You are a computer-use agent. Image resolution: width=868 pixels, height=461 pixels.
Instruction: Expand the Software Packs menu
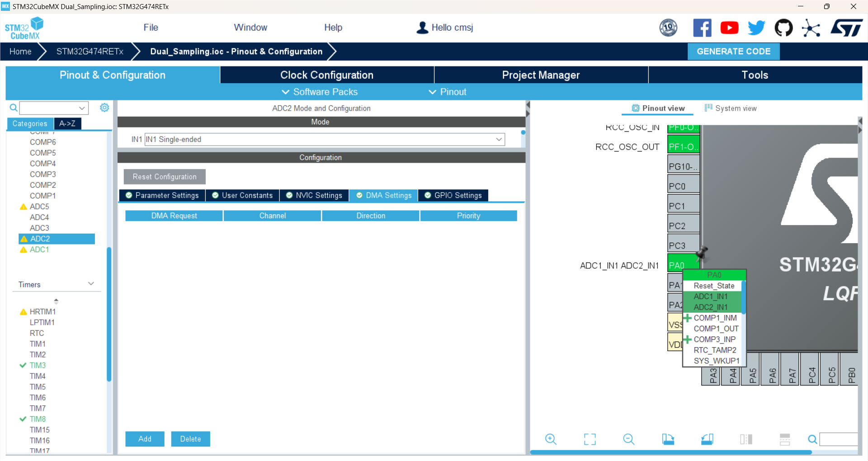click(320, 92)
